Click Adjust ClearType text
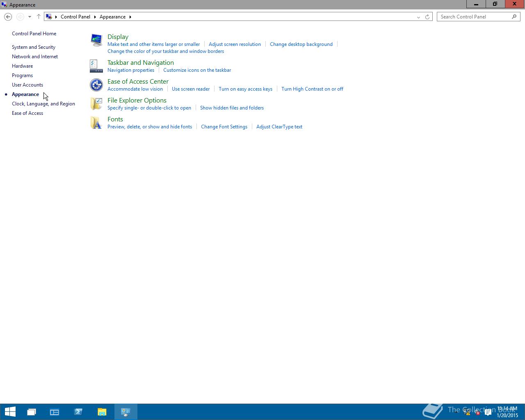The width and height of the screenshot is (525, 420). click(279, 127)
